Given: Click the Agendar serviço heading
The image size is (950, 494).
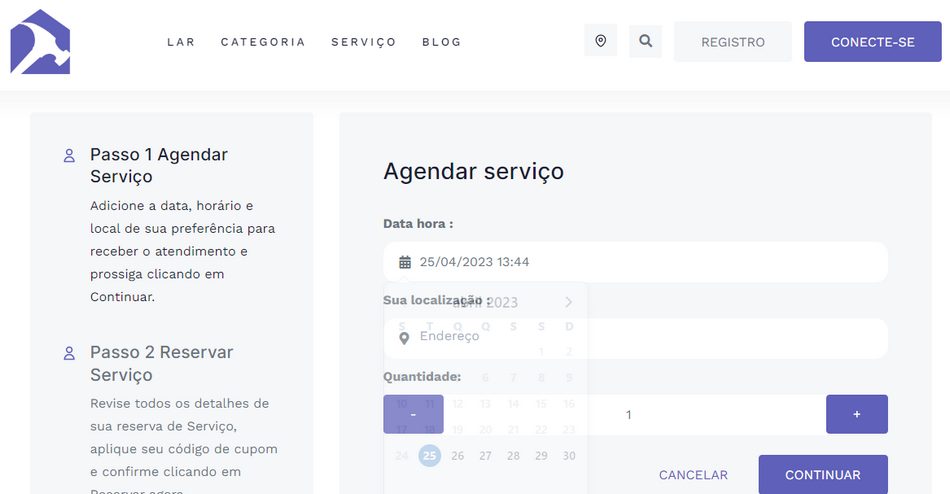Looking at the screenshot, I should [x=473, y=172].
